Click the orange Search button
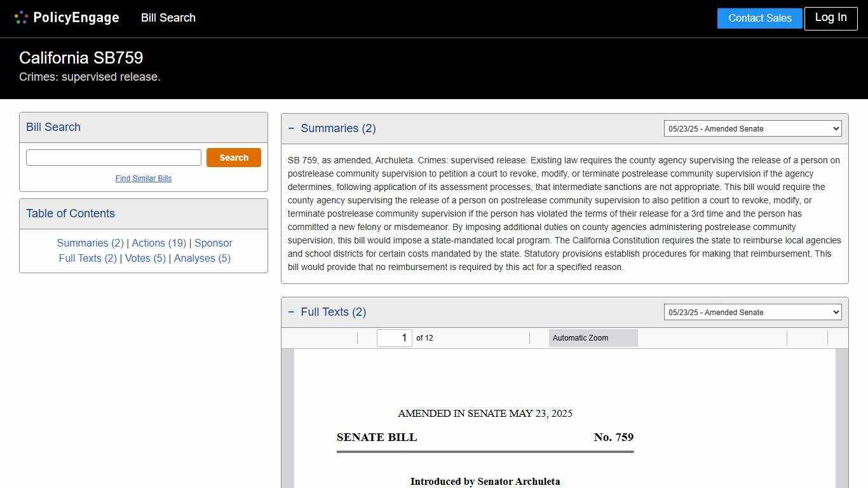This screenshot has width=868, height=488. coord(233,157)
